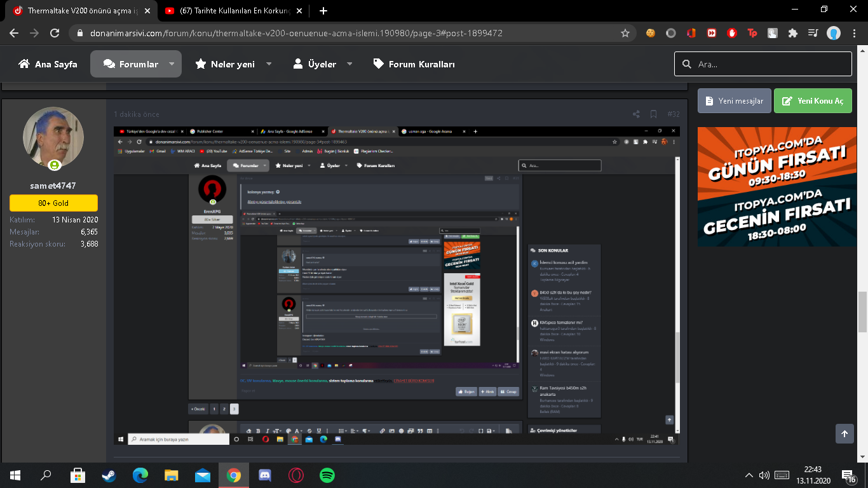Expand the Forumlar dropdown arrow
This screenshot has height=488, width=868.
(172, 64)
